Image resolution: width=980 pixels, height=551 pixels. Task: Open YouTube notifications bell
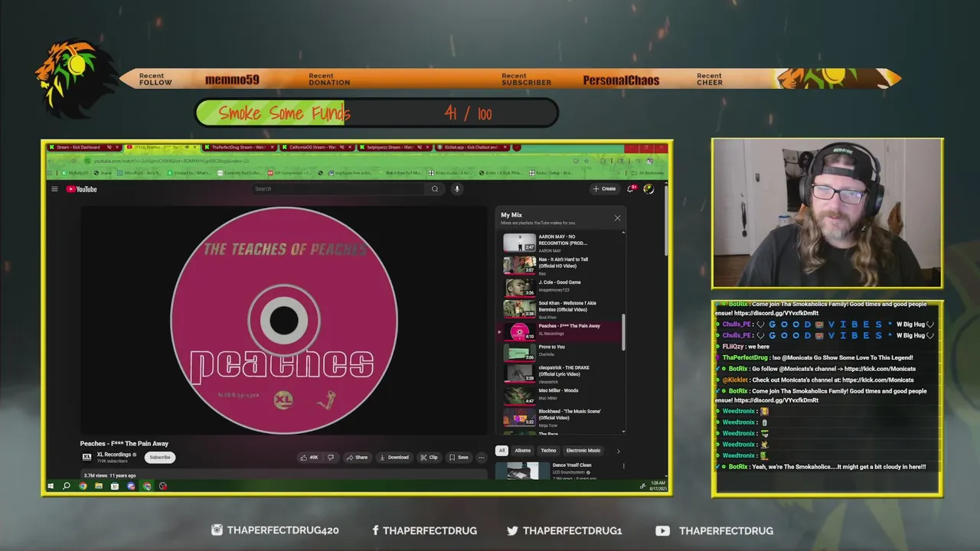click(632, 188)
